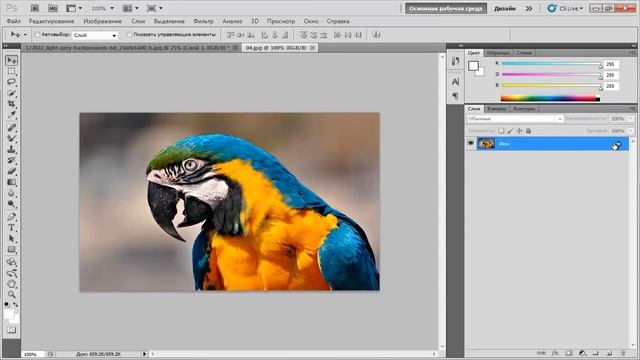Create a new layer
Viewport: 640px width, 360px height.
coord(609,353)
